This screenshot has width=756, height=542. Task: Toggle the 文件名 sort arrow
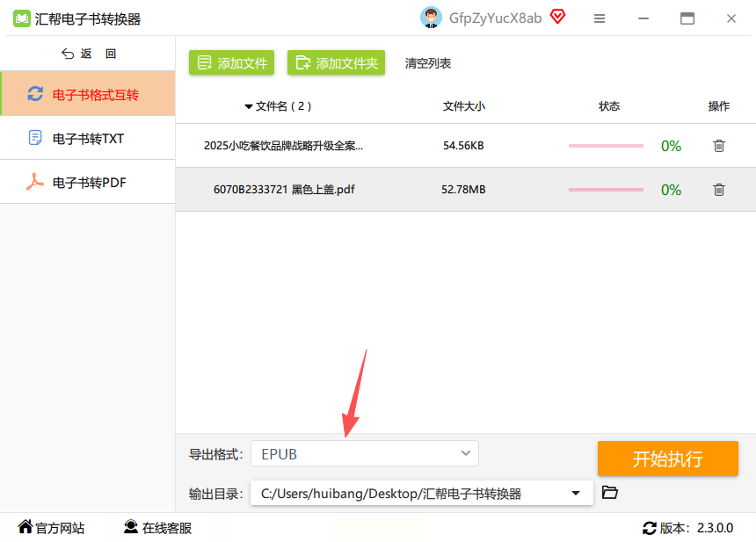(x=248, y=106)
